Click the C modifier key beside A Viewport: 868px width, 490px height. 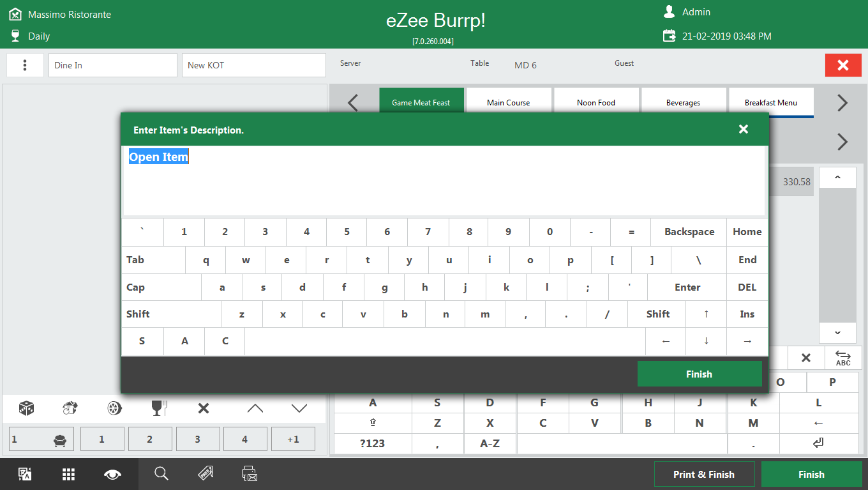[225, 341]
